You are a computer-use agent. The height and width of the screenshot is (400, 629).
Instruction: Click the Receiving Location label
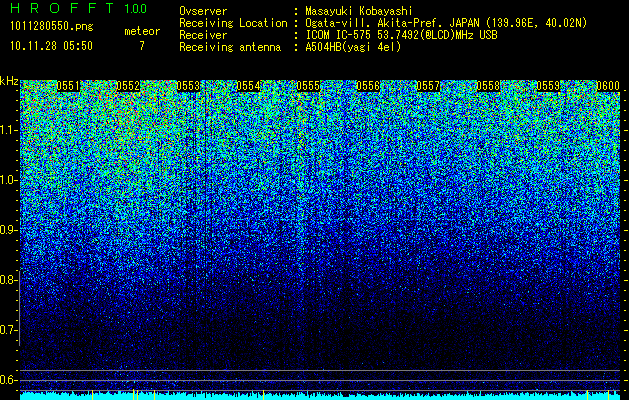233,23
